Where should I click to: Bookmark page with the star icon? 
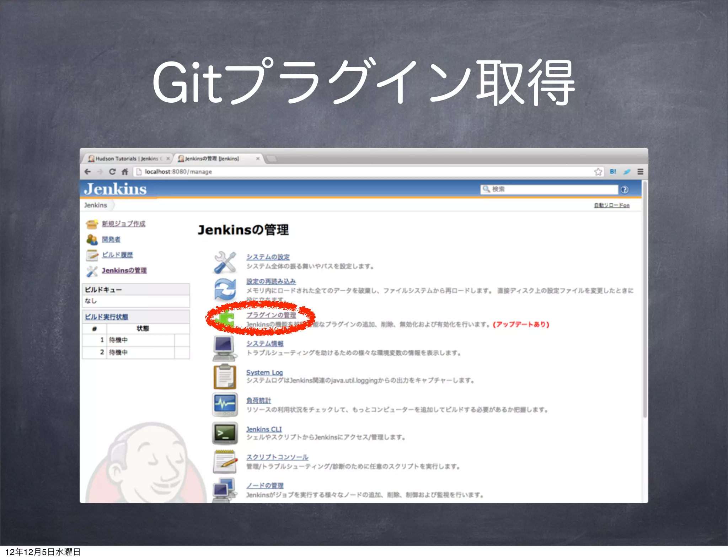pyautogui.click(x=598, y=172)
